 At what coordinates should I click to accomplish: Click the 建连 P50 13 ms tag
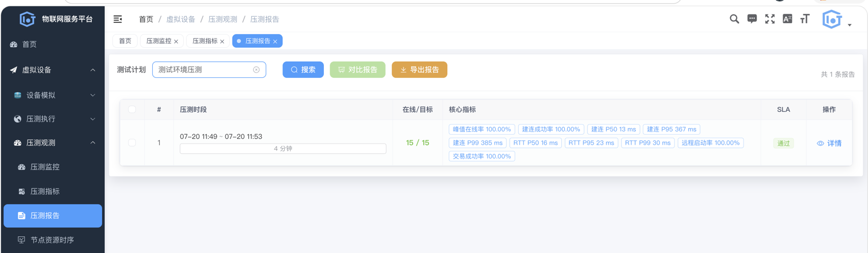[613, 130]
